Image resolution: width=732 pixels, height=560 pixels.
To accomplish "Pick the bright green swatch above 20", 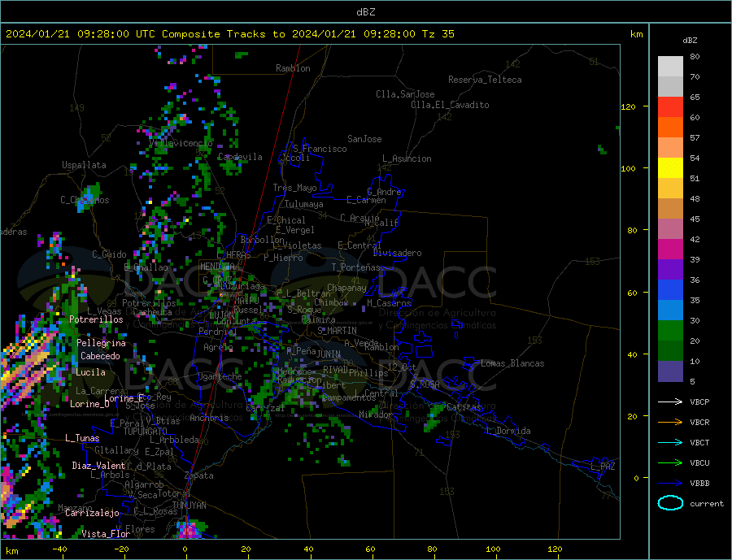I will click(x=670, y=331).
